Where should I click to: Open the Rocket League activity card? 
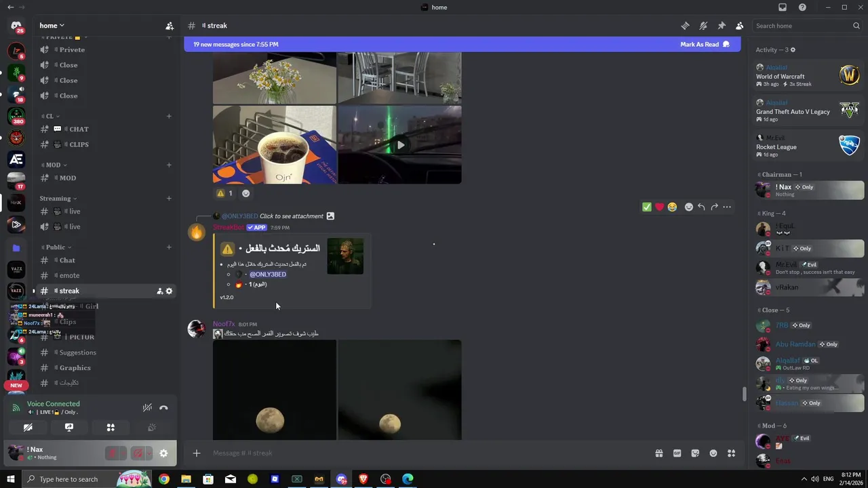809,146
